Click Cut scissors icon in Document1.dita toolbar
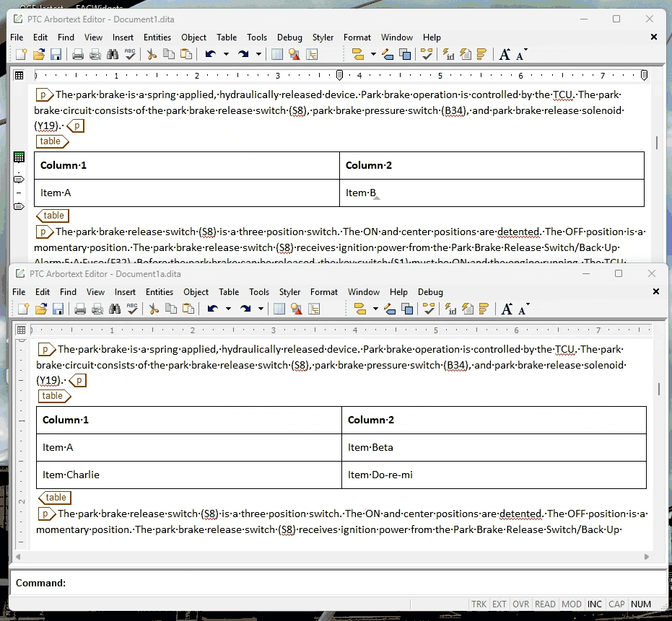The width and height of the screenshot is (672, 621). tap(152, 54)
